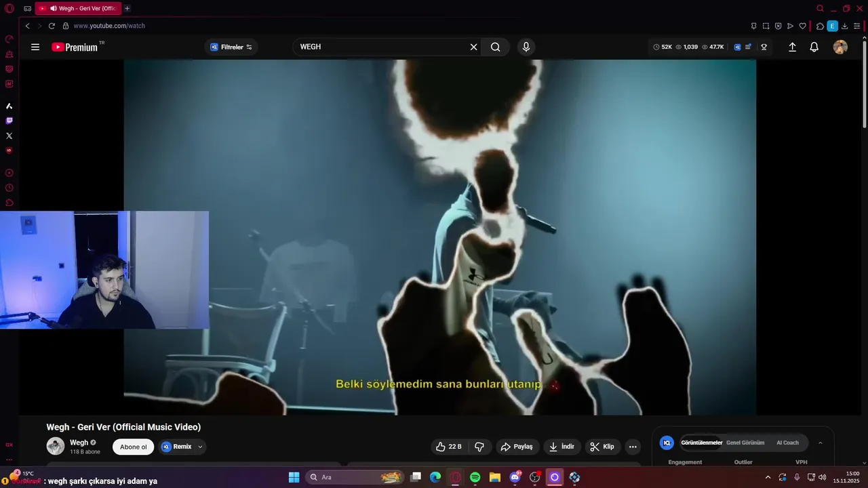Open X (Twitter) in Opera sidebar

(x=9, y=136)
